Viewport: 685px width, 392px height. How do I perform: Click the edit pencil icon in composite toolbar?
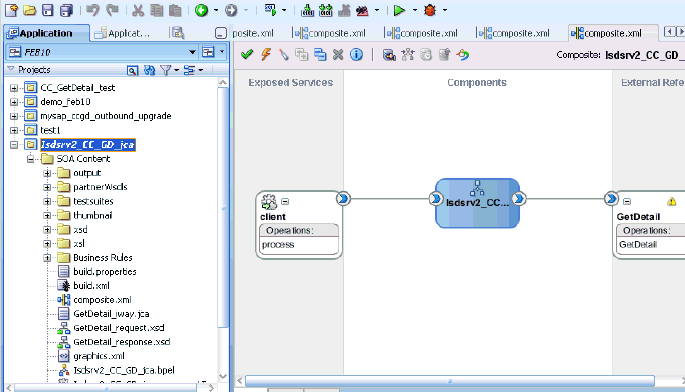pyautogui.click(x=284, y=54)
